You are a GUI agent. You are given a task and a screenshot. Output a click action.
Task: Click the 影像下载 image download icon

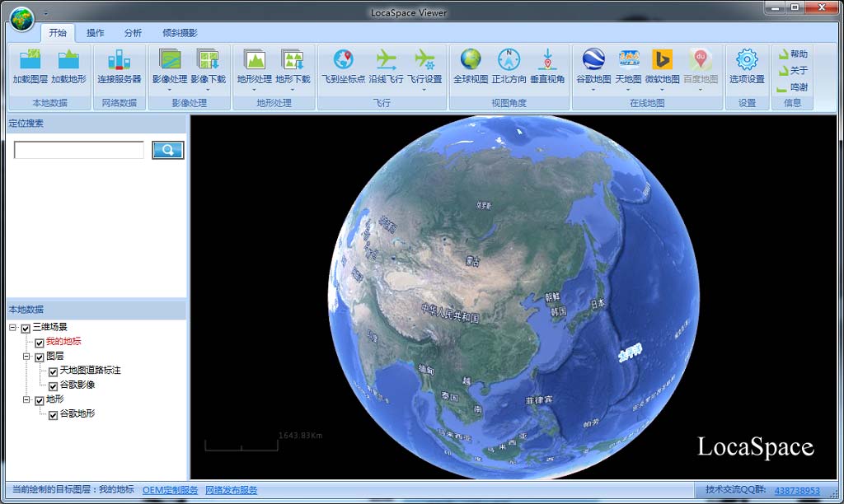click(x=208, y=59)
